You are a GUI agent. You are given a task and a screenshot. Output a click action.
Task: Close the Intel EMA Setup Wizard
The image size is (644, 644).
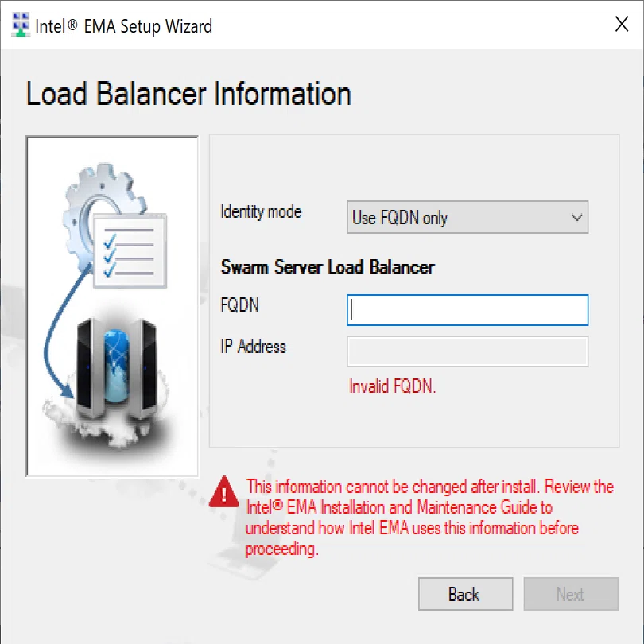[x=622, y=24]
